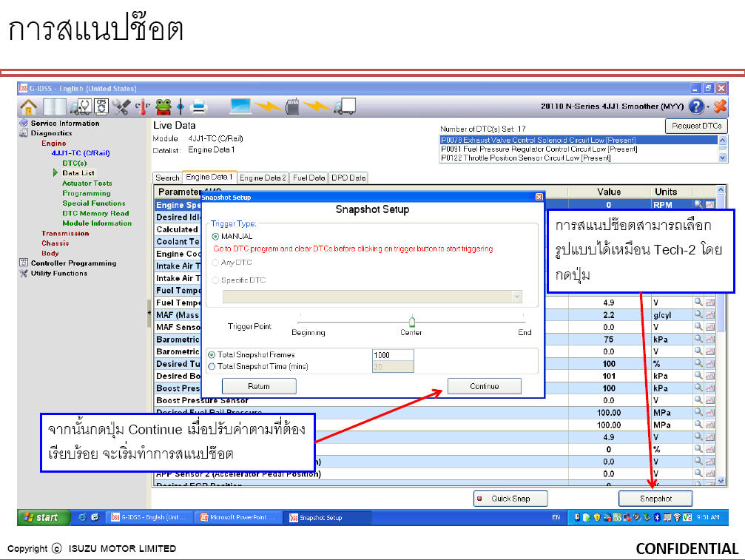This screenshot has height=560, width=745.
Task: Select the Specific DTC trigger type
Action: point(215,280)
